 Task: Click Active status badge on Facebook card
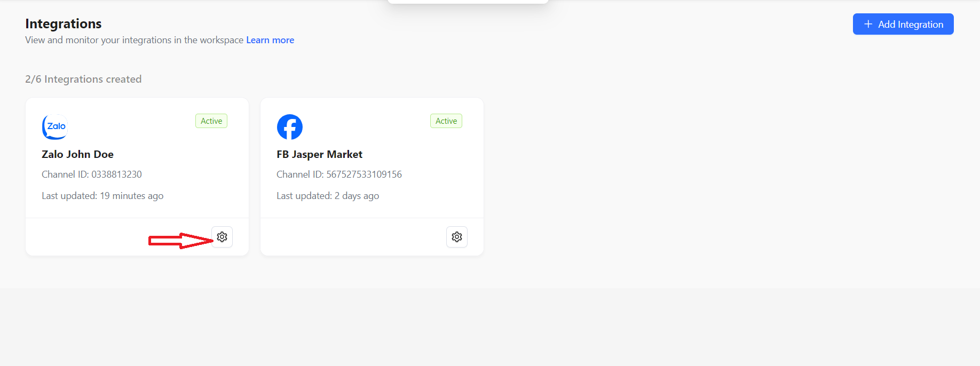coord(446,121)
